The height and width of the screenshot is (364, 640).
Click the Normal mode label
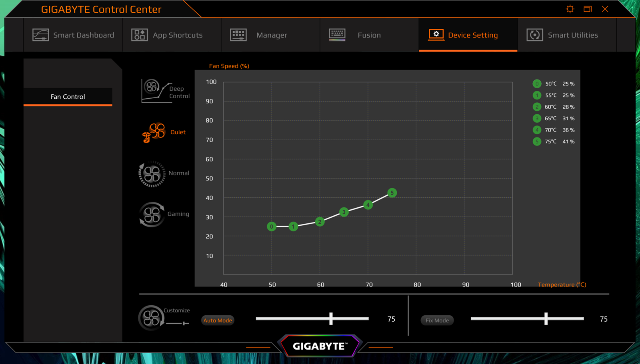click(x=179, y=173)
